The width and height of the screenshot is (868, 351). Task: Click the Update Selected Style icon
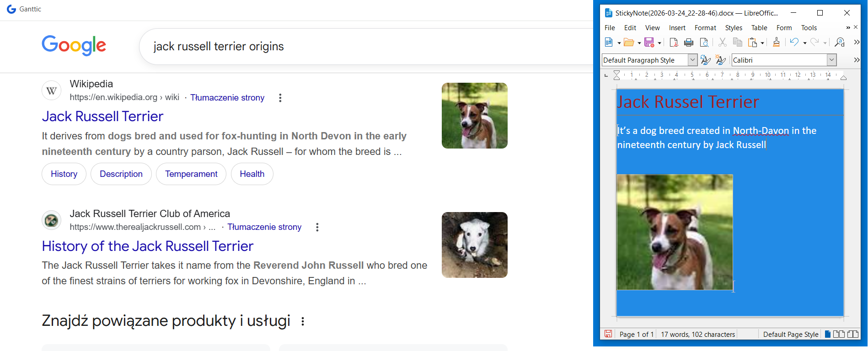(705, 60)
